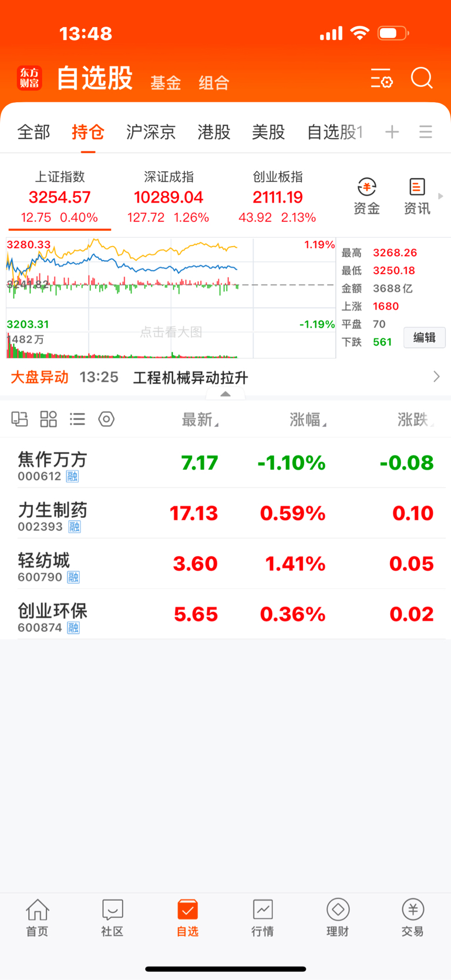Select the 沪深京 group tab
Screen dimensions: 451x980
[x=151, y=132]
